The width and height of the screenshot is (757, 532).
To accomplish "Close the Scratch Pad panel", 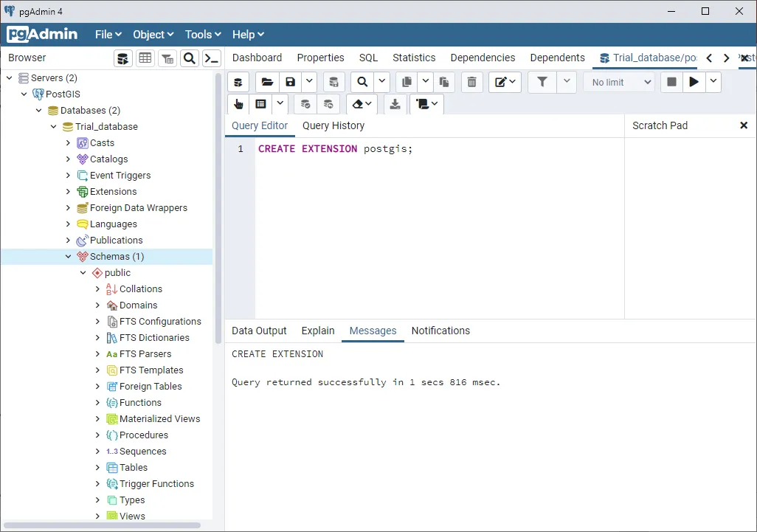I will point(744,125).
